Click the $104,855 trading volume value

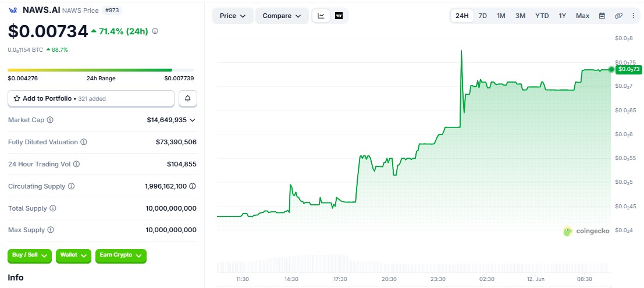(182, 164)
